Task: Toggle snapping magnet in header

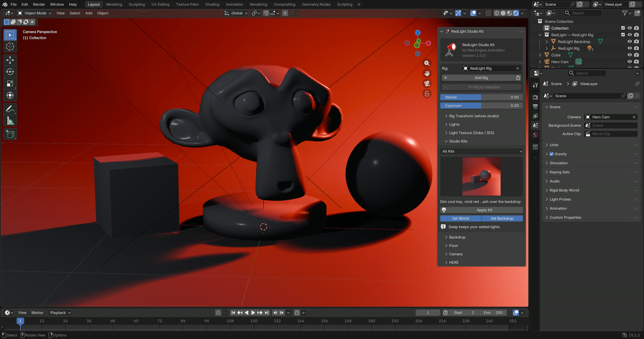Action: [266, 13]
